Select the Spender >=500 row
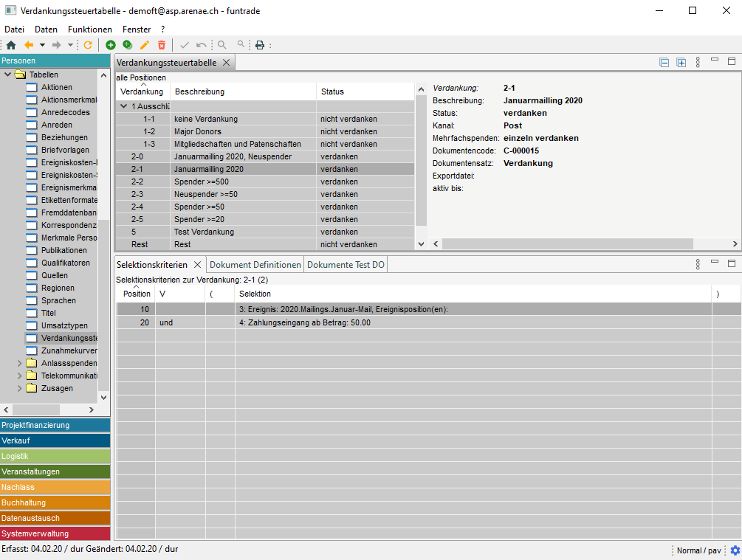Screen dimensions: 742x560 click(201, 182)
